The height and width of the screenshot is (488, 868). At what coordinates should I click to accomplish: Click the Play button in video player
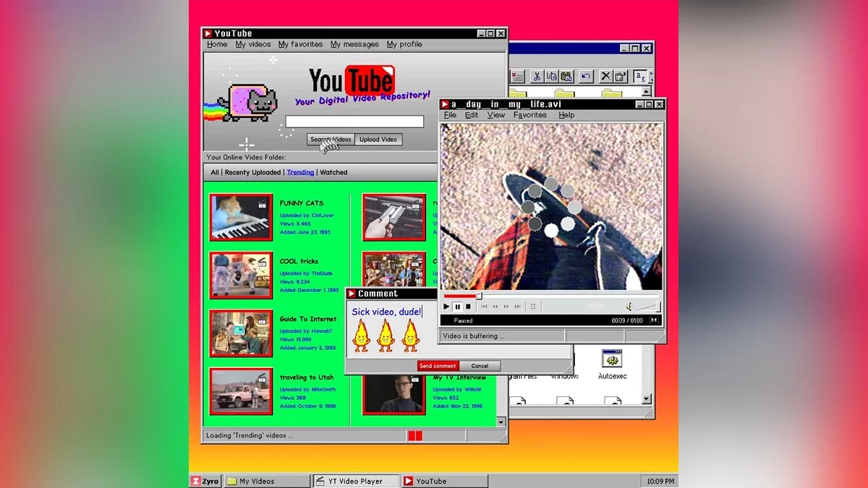point(446,307)
